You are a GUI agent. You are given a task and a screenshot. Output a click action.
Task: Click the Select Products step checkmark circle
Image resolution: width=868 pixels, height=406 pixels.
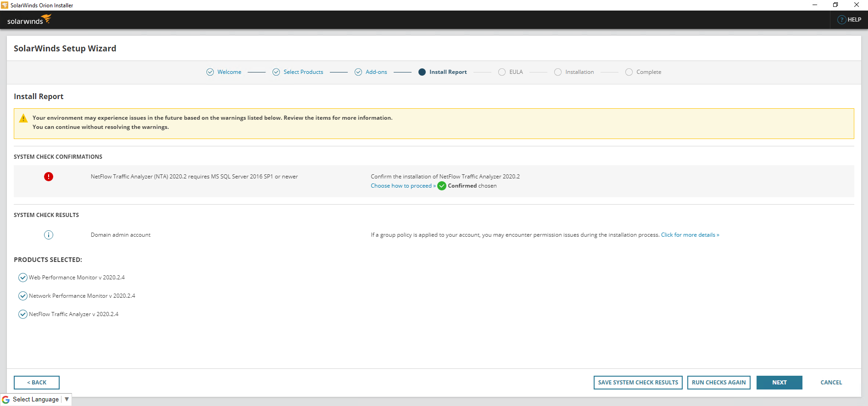(276, 72)
